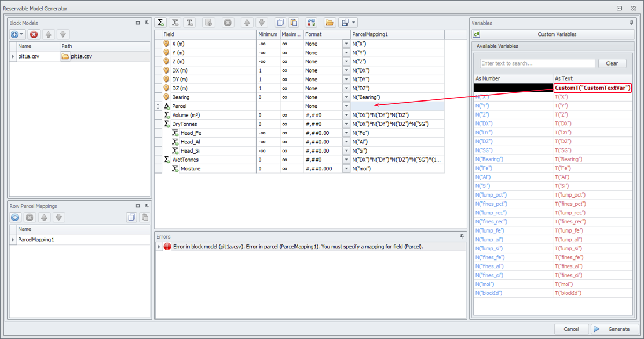This screenshot has width=644, height=339.
Task: Open the Format dropdown for Parcel row
Action: tap(346, 106)
